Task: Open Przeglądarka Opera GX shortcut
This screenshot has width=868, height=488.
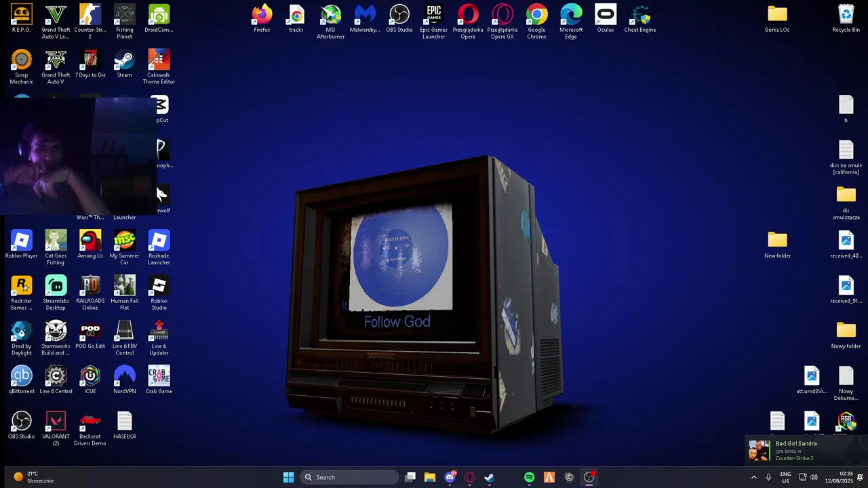Action: 502,22
